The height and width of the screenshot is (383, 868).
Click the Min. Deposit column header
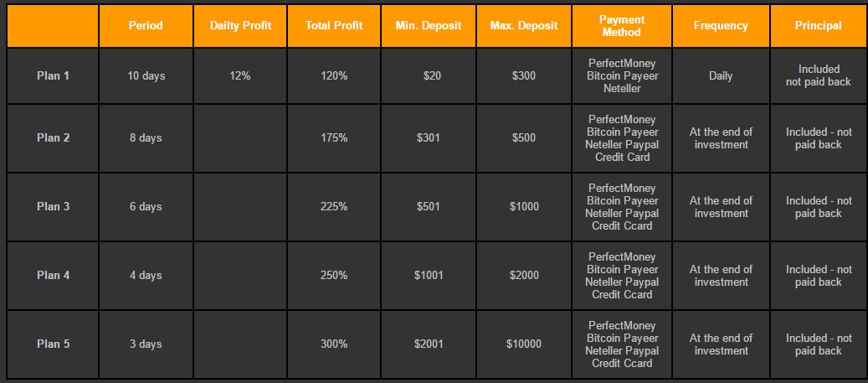(x=429, y=26)
